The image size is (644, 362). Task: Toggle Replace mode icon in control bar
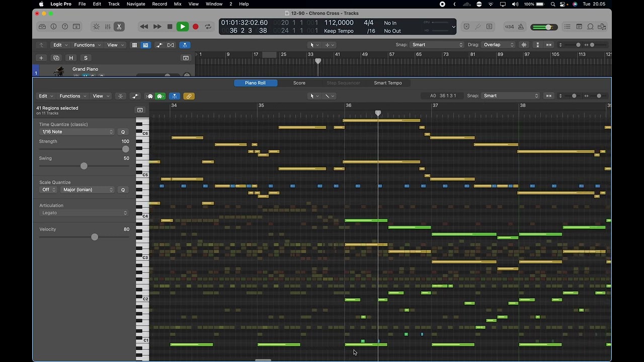466,27
